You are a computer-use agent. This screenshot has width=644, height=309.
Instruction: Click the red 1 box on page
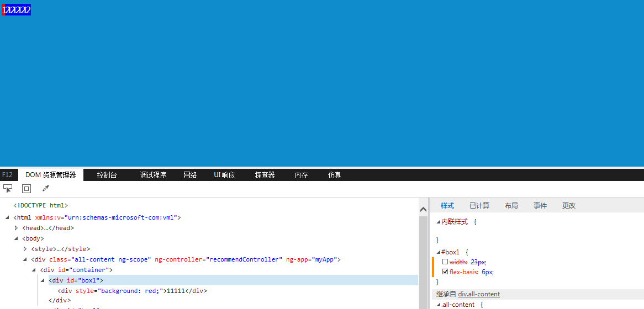pos(3,10)
